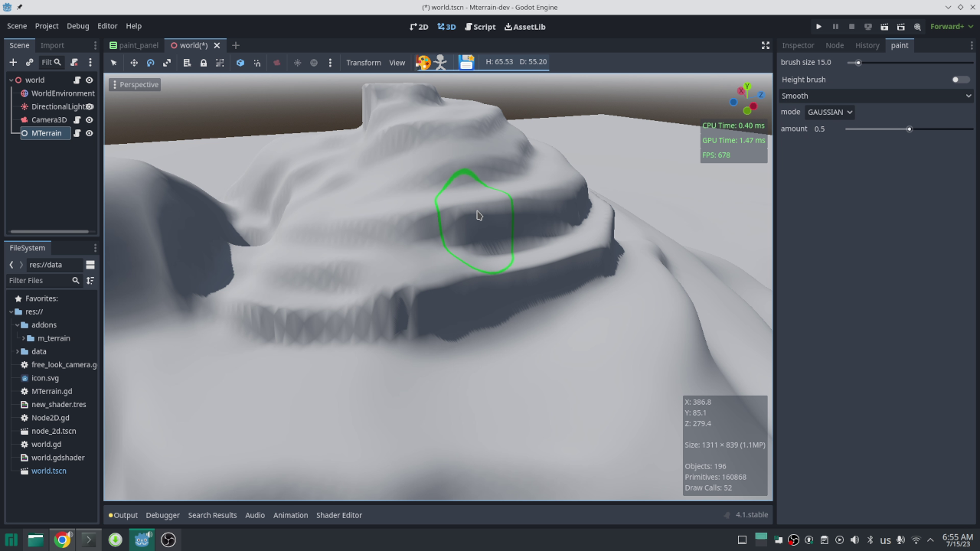Open the Debug menu

click(77, 26)
